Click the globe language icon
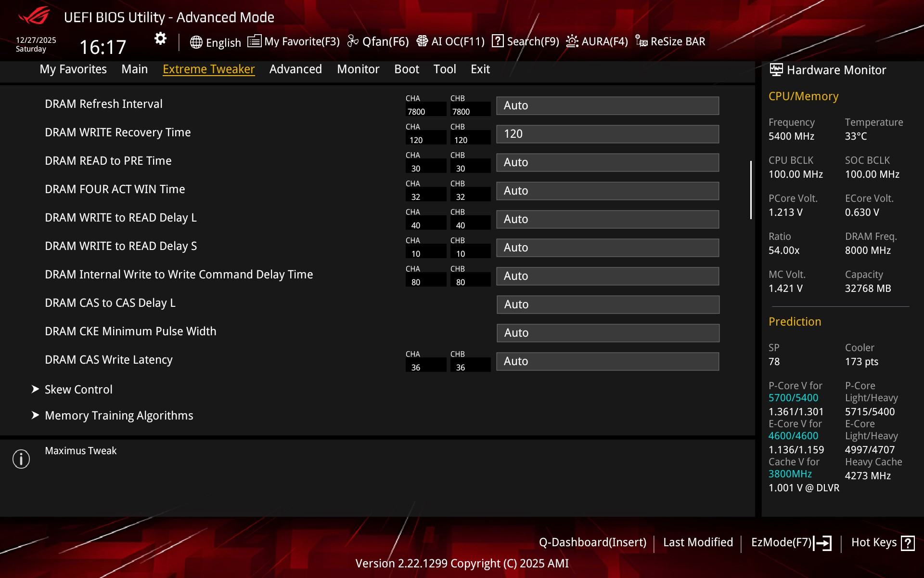 click(x=196, y=42)
